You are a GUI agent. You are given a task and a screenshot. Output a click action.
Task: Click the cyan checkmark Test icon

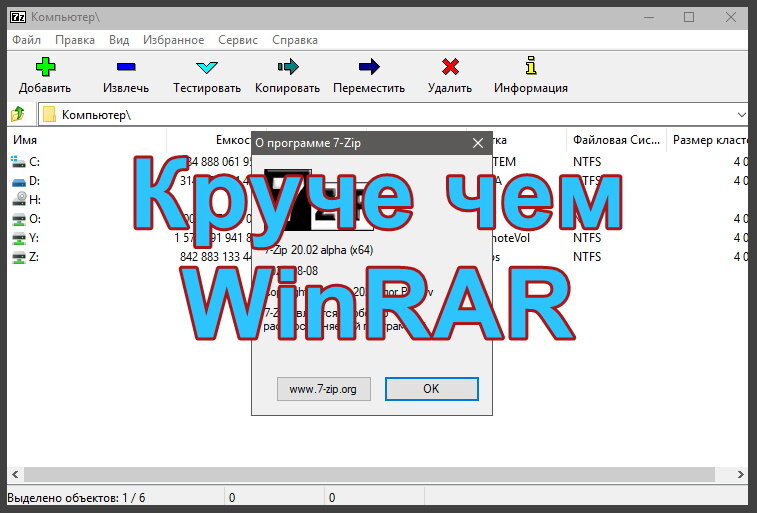point(207,67)
